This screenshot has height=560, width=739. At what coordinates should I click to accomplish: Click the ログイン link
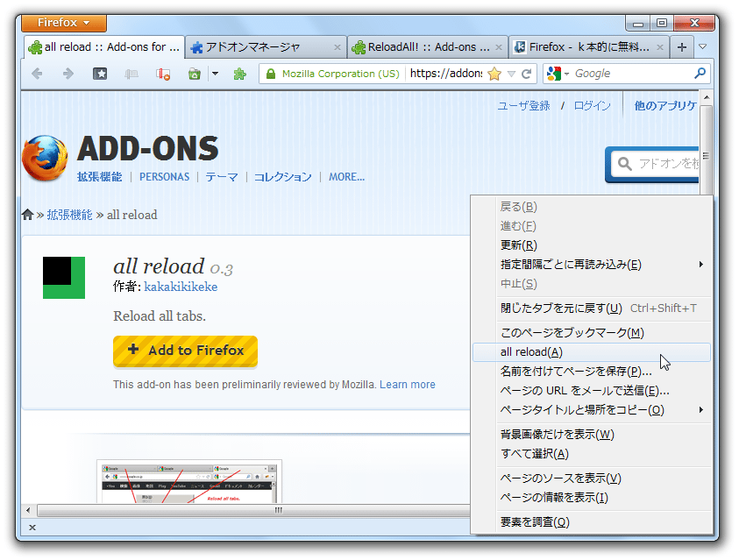point(592,105)
